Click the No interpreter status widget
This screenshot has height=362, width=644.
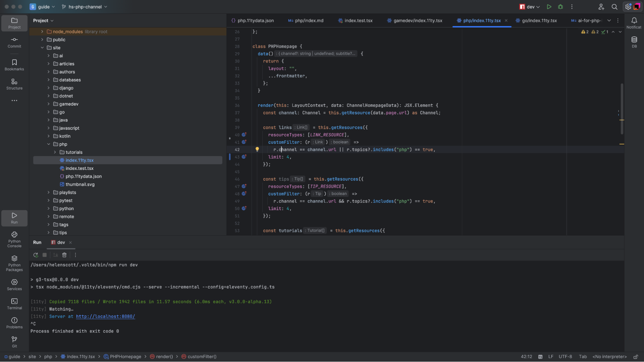click(x=610, y=357)
